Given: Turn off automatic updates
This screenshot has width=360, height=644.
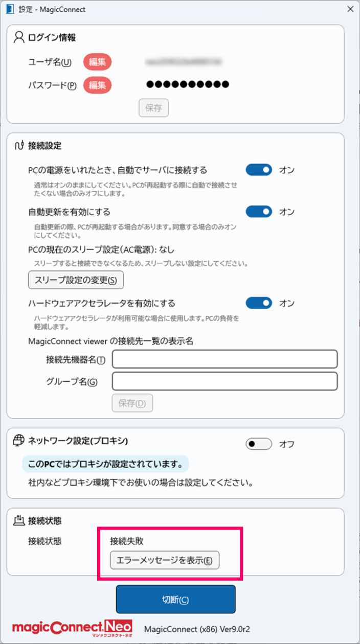Looking at the screenshot, I should (259, 211).
